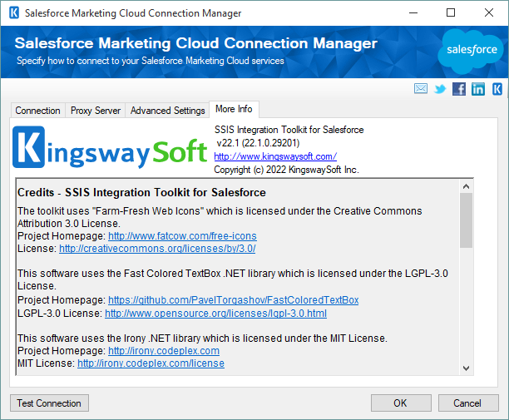Click the Cancel button

point(468,403)
